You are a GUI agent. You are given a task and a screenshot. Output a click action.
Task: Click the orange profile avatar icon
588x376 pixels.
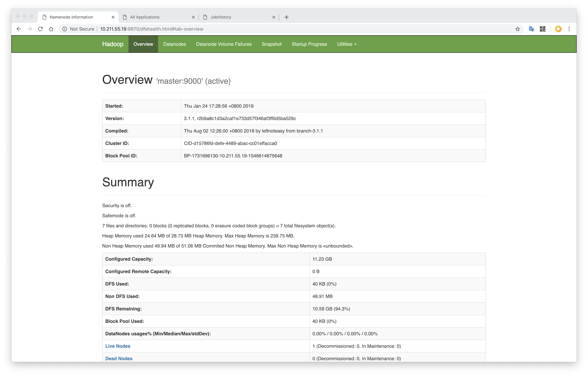click(558, 29)
